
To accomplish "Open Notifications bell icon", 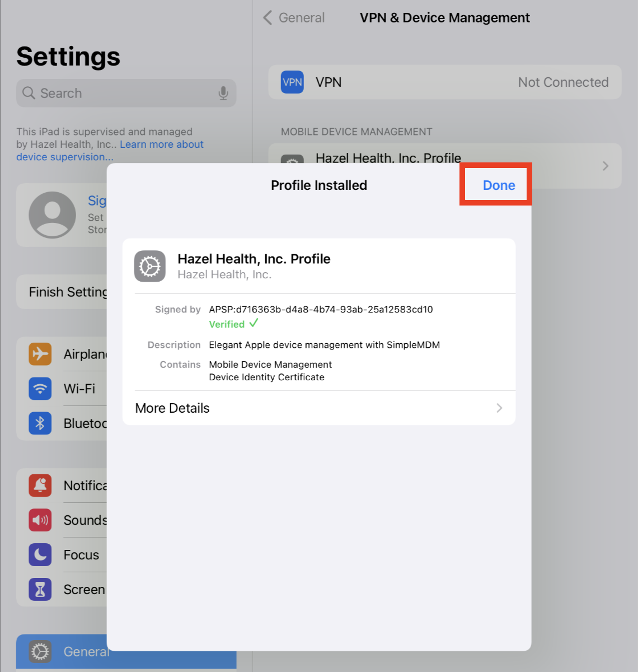I will pos(40,486).
